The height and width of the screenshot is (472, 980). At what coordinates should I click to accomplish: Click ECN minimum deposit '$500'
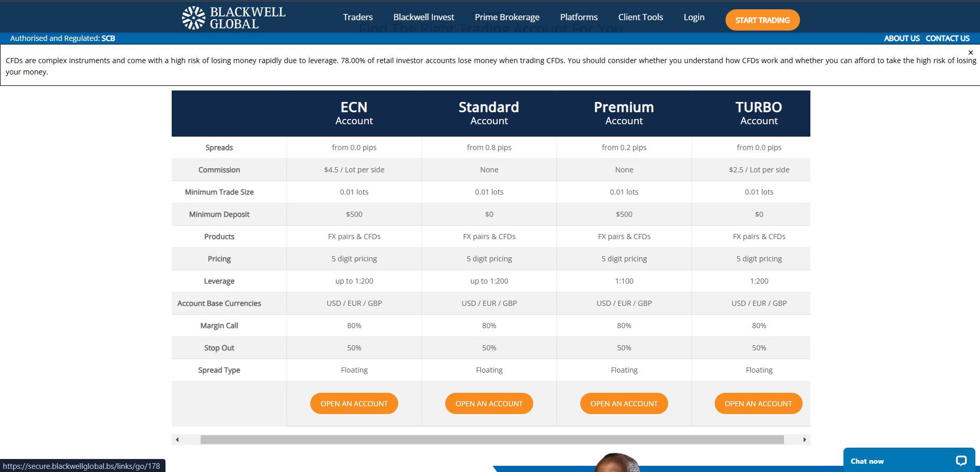[x=354, y=214]
